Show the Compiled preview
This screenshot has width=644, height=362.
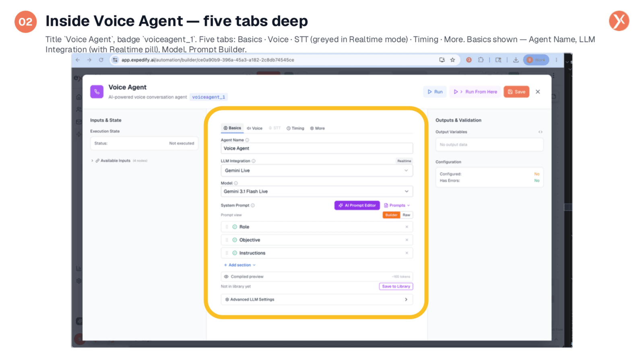[x=317, y=277]
